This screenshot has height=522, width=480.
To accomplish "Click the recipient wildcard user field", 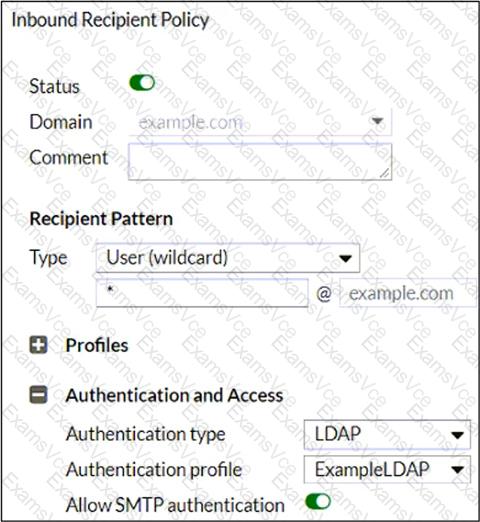I will point(202,293).
